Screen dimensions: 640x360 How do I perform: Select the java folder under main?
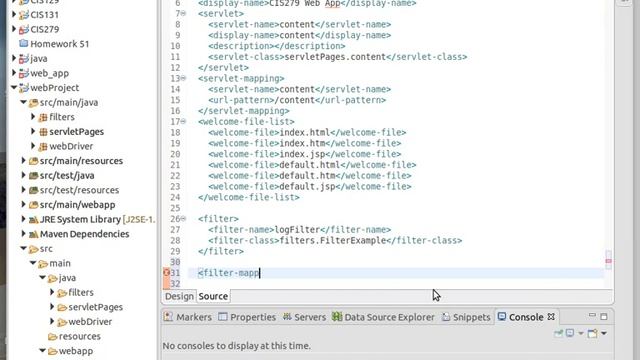[x=67, y=278]
